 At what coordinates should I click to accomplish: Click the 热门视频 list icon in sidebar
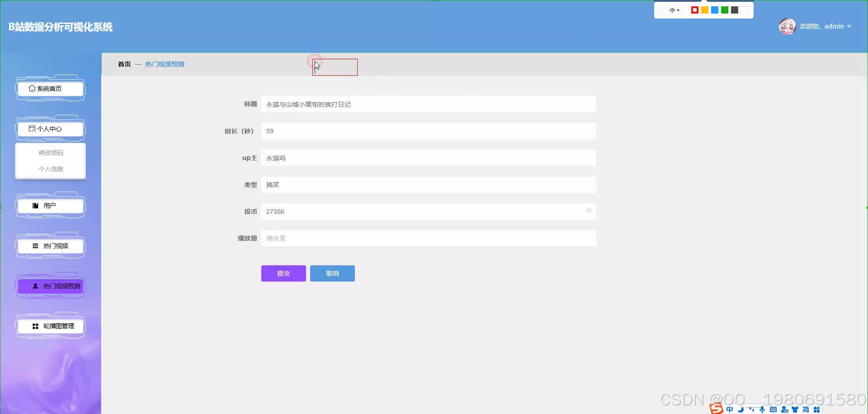[x=35, y=246]
